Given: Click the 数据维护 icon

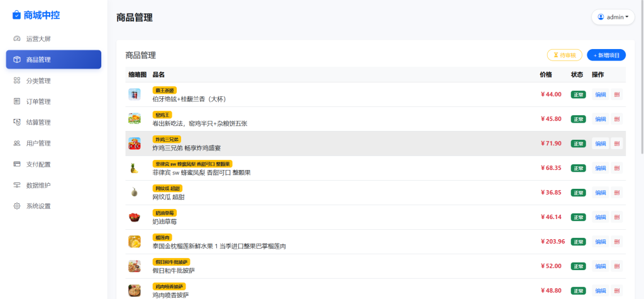Looking at the screenshot, I should (x=17, y=185).
